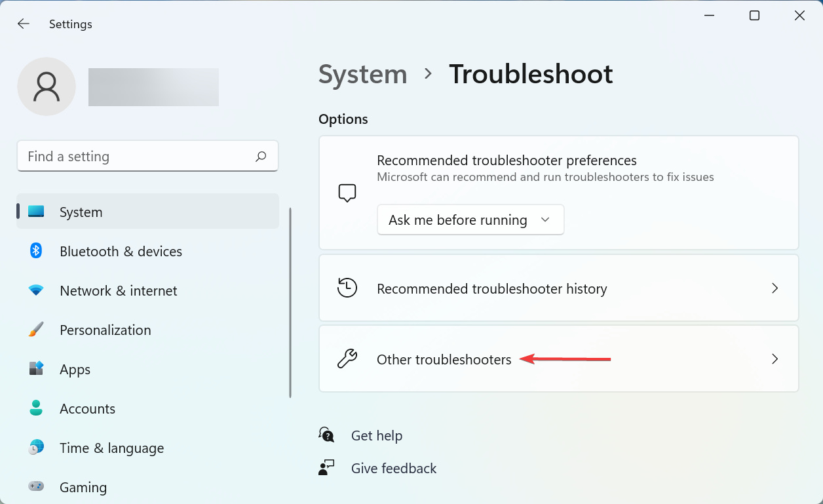Click the Bluetooth icon in sidebar
The width and height of the screenshot is (823, 504).
(36, 250)
